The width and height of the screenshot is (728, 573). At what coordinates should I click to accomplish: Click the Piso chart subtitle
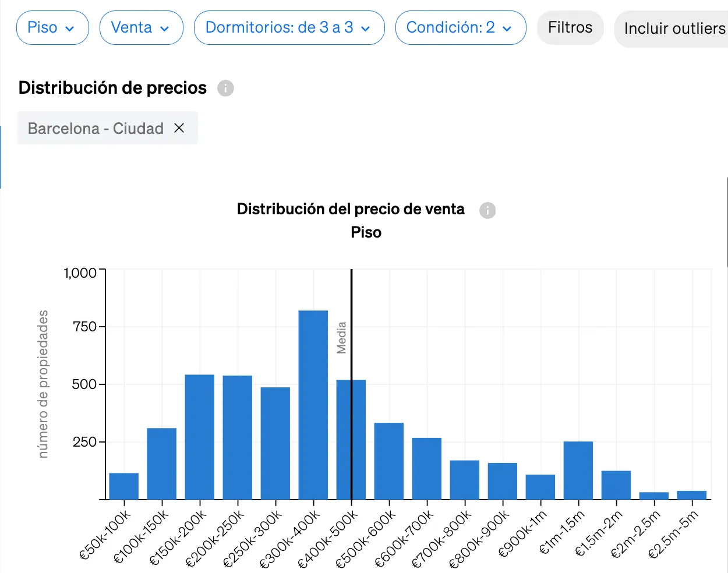click(x=366, y=232)
